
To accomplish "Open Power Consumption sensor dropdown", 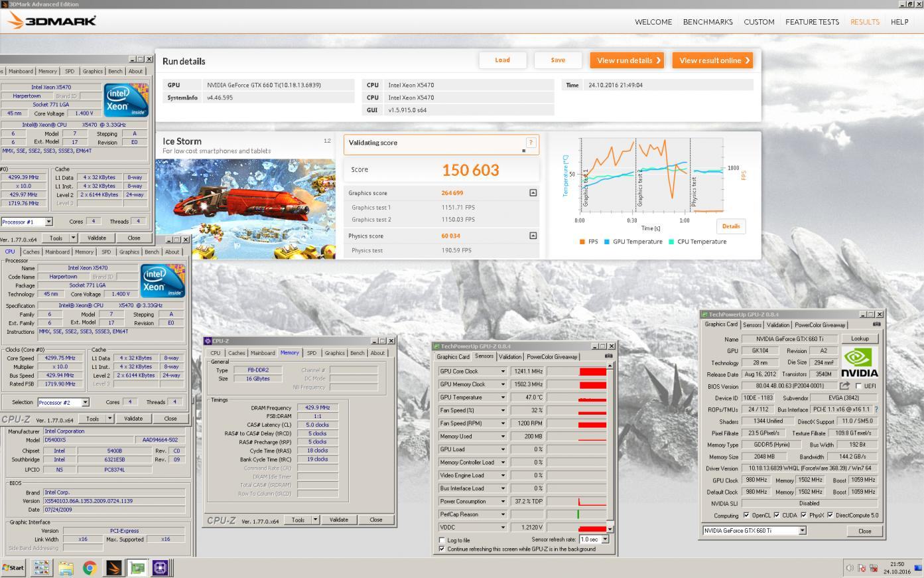I will [x=503, y=501].
